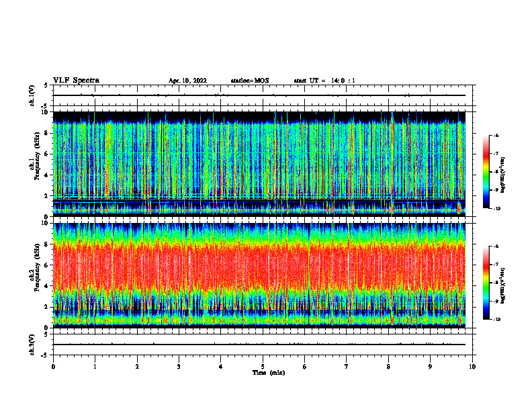Screen dimensions: 532x411
Task: Click the "ch.1(V)" waveform axis label
Action: (x=32, y=95)
